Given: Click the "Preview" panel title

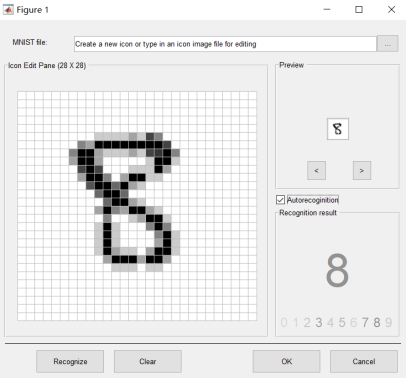Looking at the screenshot, I should tap(292, 65).
